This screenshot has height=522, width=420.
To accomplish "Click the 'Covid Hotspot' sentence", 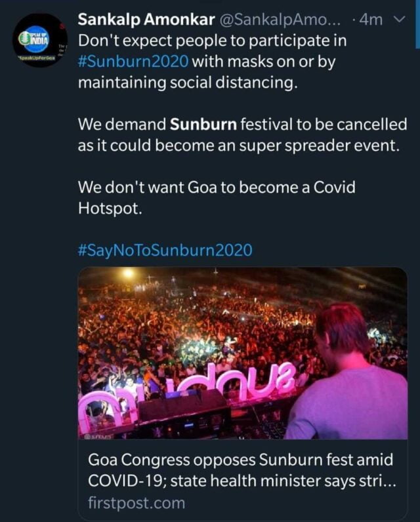I will pyautogui.click(x=216, y=197).
